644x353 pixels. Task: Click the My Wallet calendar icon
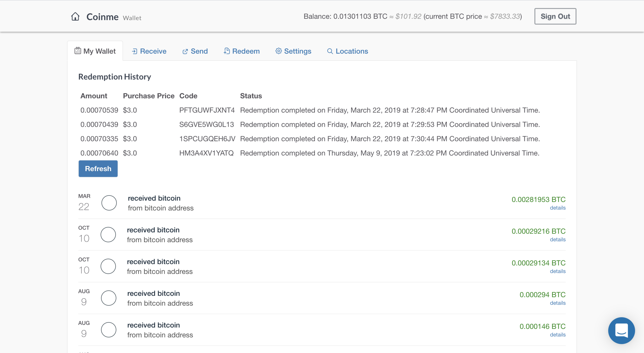[78, 51]
